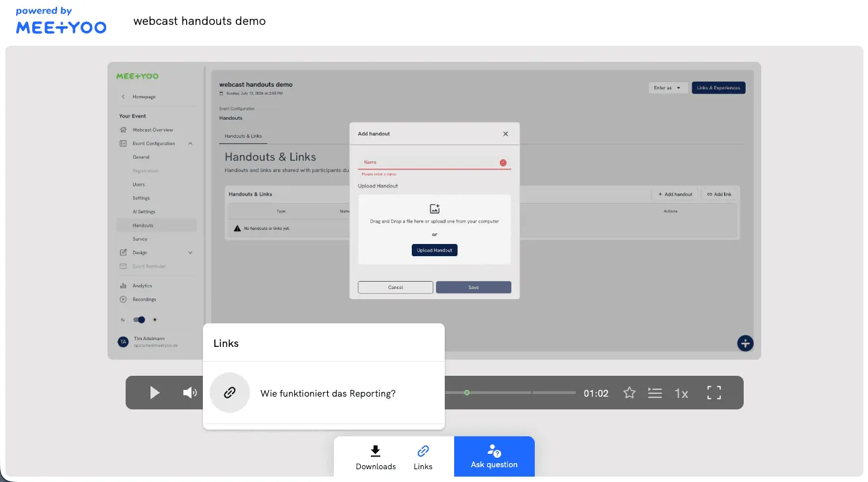Screen dimensions: 868x482
Task: Select AI Settings in video sidebar
Action: (144, 212)
